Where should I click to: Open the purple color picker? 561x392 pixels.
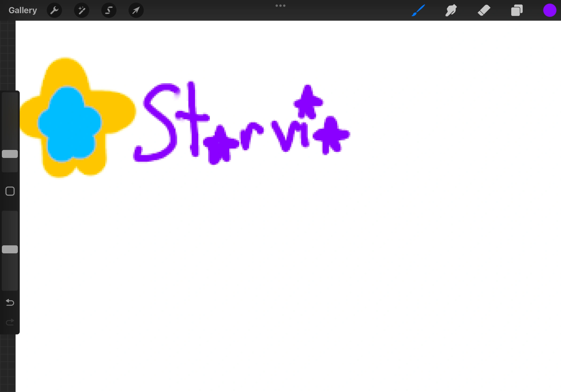pyautogui.click(x=549, y=10)
